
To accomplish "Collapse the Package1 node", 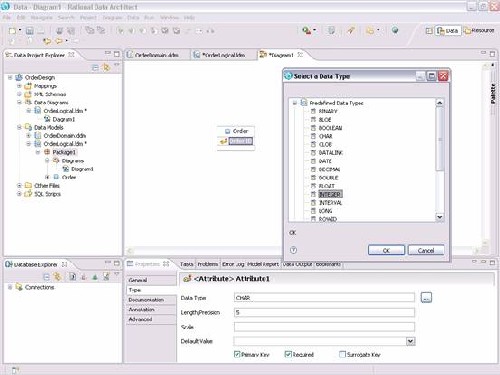I will pyautogui.click(x=38, y=152).
